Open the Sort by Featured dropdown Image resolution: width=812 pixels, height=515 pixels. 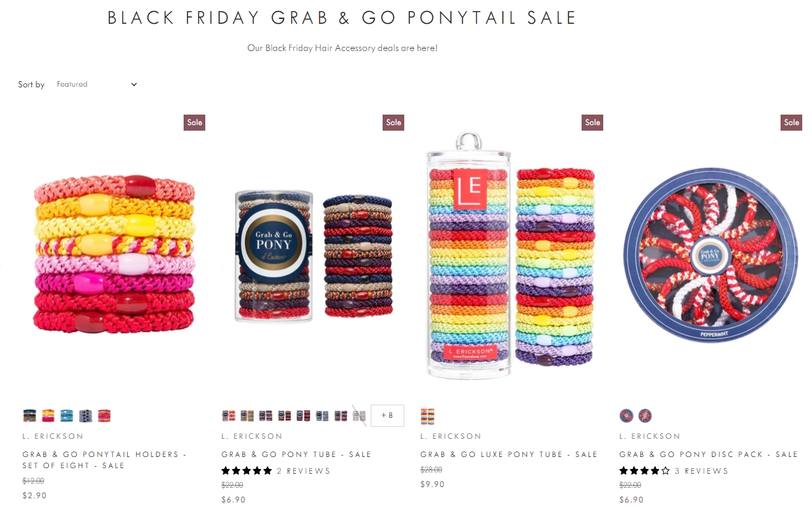96,84
